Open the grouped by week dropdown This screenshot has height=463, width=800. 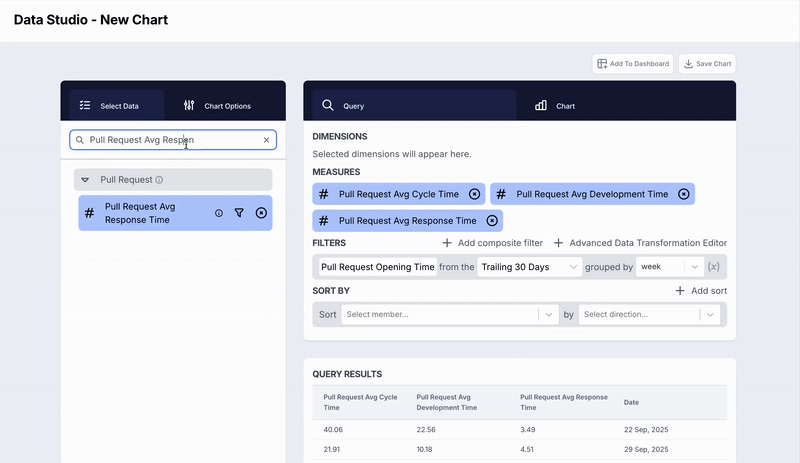669,267
